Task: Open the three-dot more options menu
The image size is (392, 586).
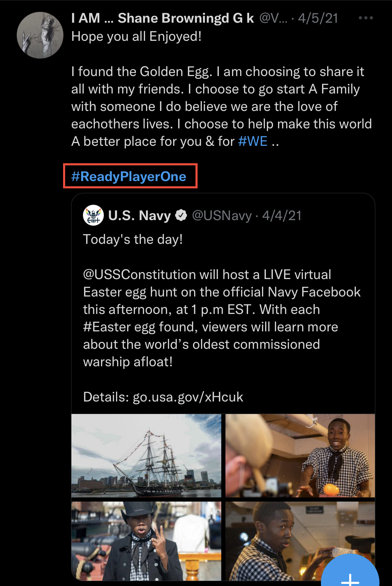Action: (x=366, y=18)
